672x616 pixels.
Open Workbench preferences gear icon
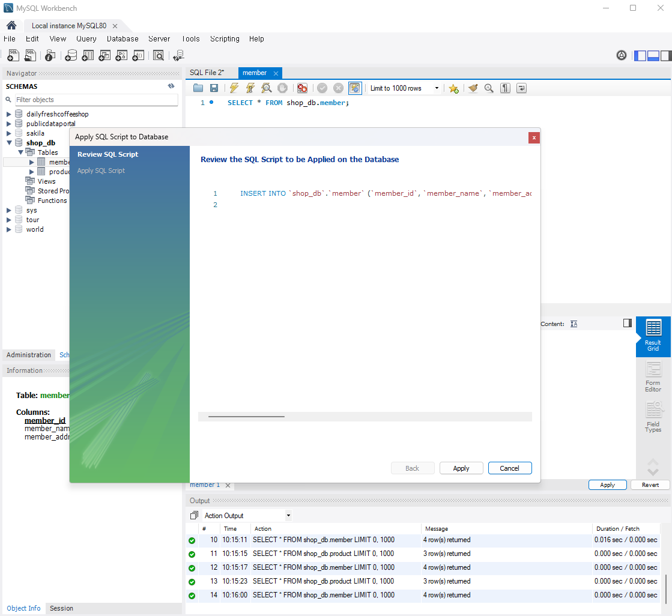point(622,55)
